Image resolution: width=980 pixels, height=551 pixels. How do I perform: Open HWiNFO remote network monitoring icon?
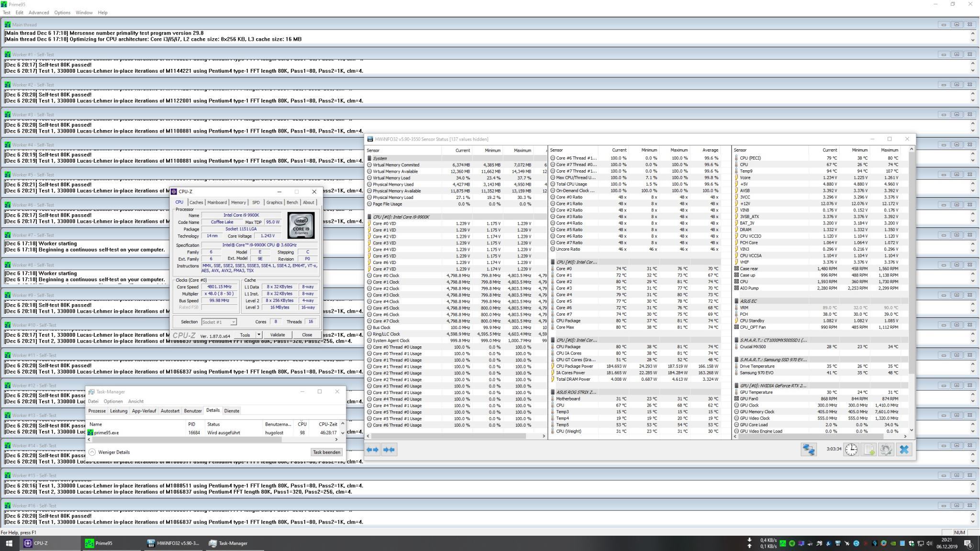pos(809,450)
